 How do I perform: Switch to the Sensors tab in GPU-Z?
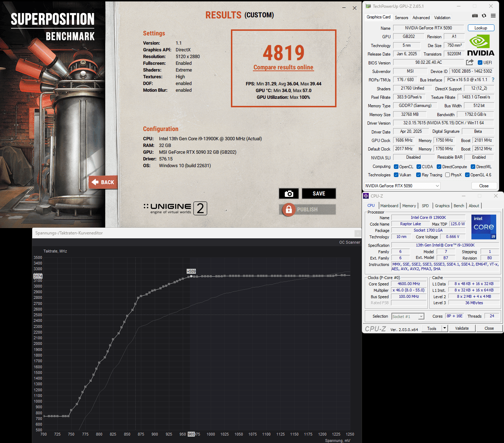(401, 18)
